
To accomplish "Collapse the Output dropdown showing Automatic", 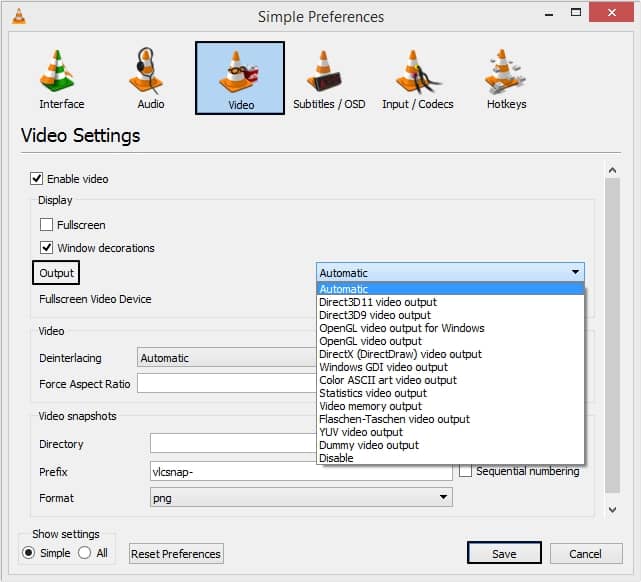I will pyautogui.click(x=450, y=272).
